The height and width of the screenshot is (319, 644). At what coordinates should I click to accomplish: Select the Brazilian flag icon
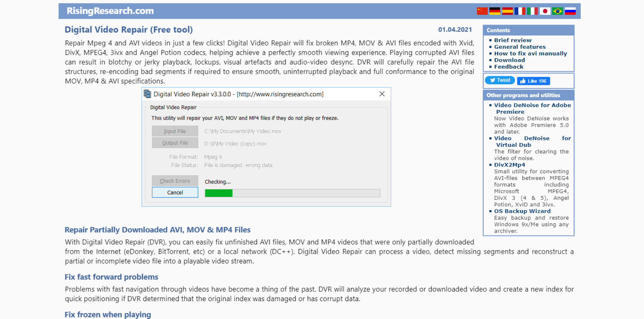pyautogui.click(x=557, y=11)
